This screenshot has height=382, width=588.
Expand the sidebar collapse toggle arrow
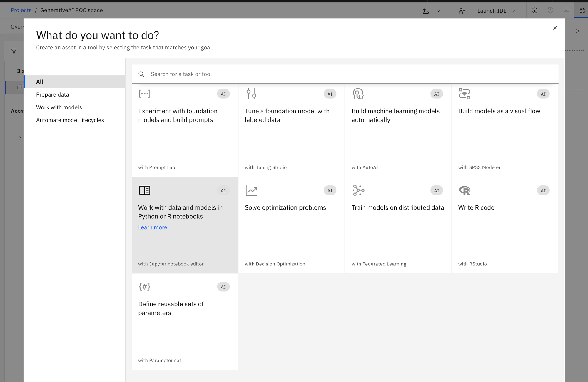pyautogui.click(x=20, y=138)
